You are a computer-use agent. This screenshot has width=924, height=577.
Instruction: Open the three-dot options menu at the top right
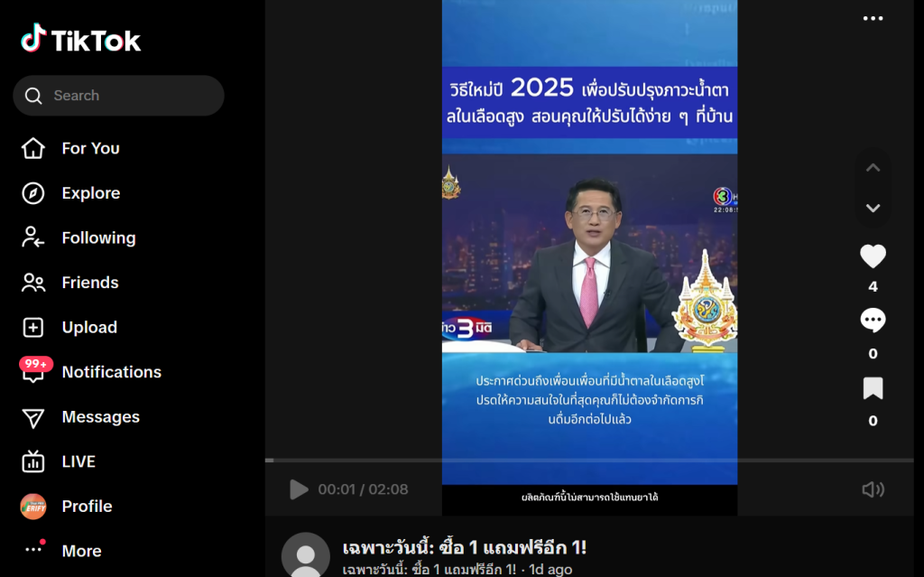[x=873, y=18]
